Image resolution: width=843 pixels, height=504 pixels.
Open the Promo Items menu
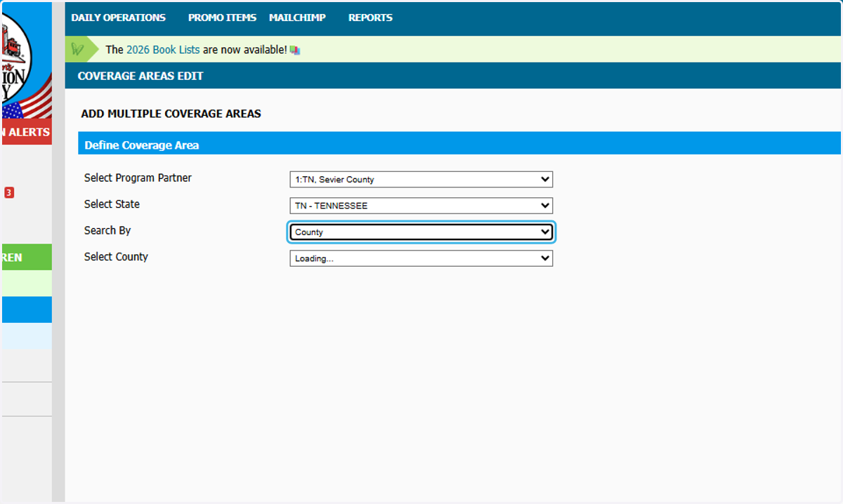click(x=222, y=18)
